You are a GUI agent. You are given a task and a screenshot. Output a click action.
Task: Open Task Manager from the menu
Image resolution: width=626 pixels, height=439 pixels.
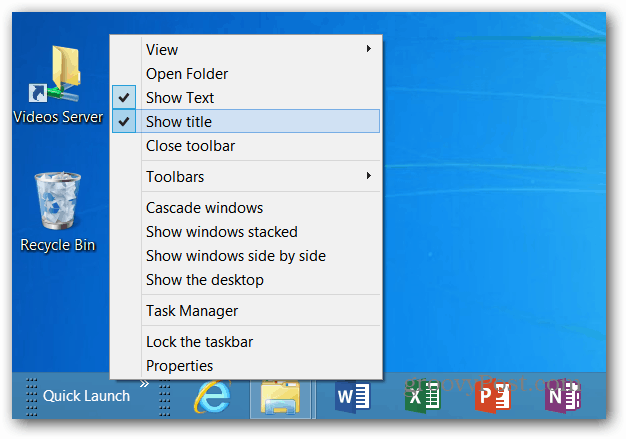click(x=246, y=310)
